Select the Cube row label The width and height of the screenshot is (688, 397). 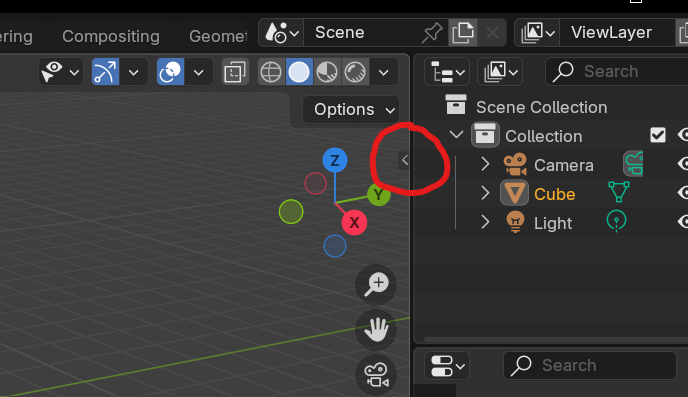click(x=555, y=194)
